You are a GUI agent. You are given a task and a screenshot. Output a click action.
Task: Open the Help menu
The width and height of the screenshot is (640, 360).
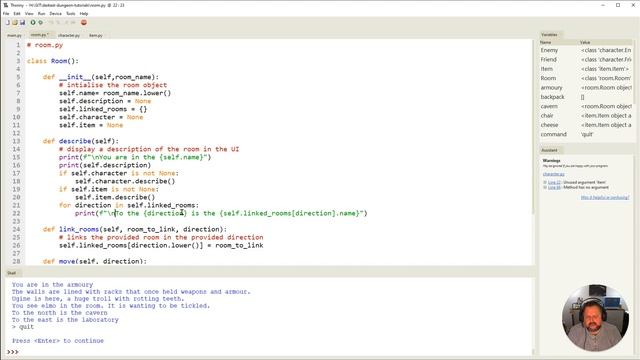pyautogui.click(x=84, y=13)
